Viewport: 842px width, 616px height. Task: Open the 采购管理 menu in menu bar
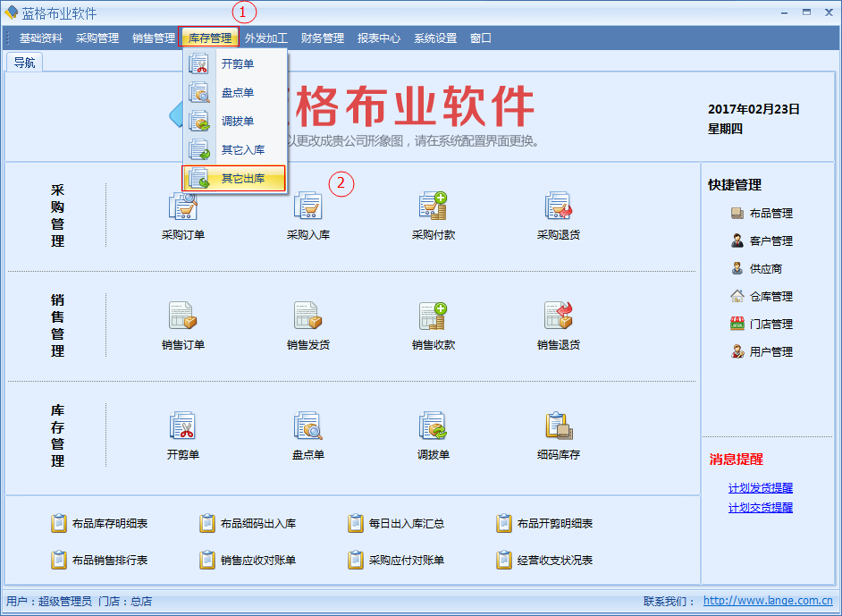pos(97,38)
